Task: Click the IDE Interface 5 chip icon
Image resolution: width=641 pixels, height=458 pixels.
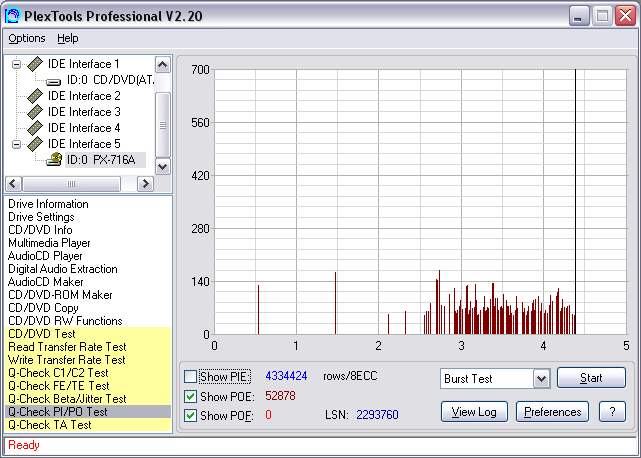Action: [35, 144]
